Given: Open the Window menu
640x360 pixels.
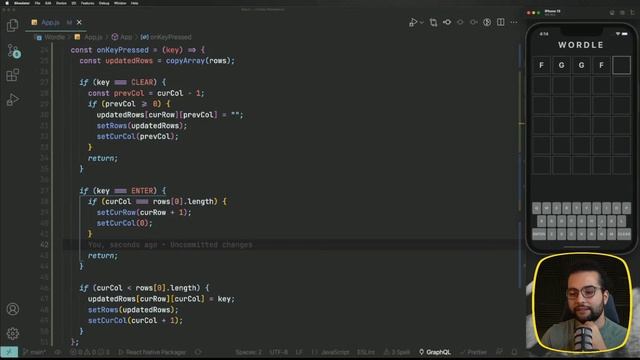Looking at the screenshot, I should (x=120, y=3).
